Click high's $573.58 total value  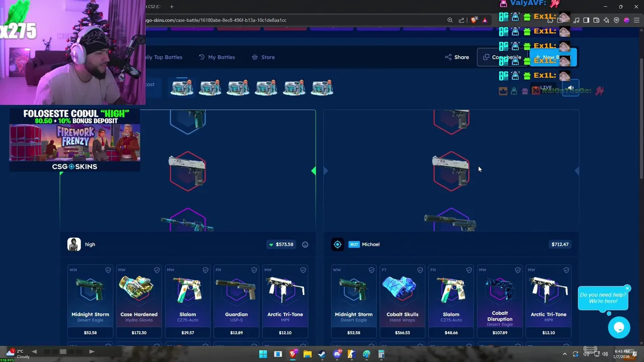pyautogui.click(x=281, y=244)
